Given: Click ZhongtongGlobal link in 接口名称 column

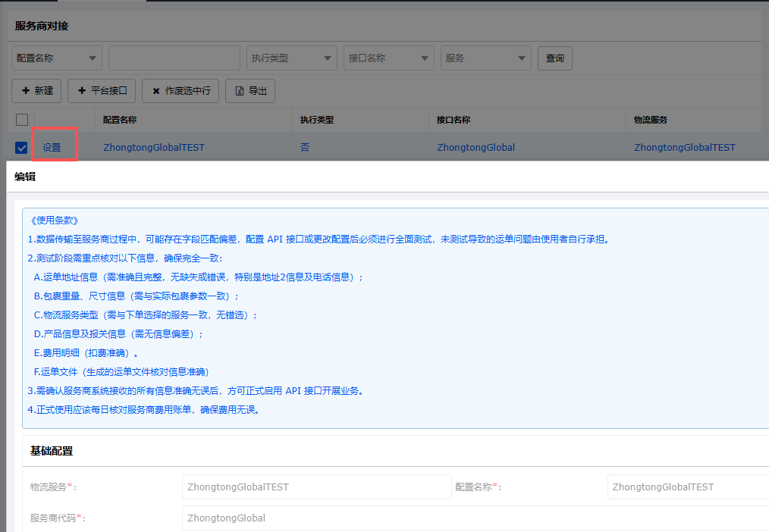Looking at the screenshot, I should (x=476, y=148).
